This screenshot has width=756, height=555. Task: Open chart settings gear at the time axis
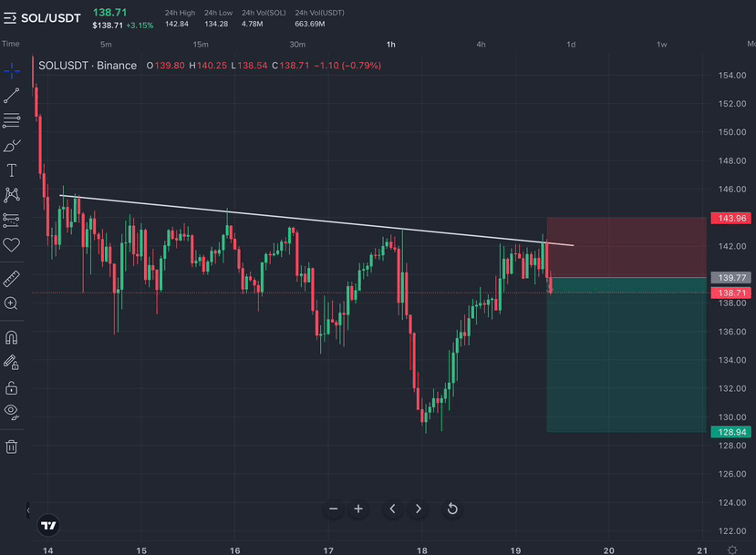(732, 550)
